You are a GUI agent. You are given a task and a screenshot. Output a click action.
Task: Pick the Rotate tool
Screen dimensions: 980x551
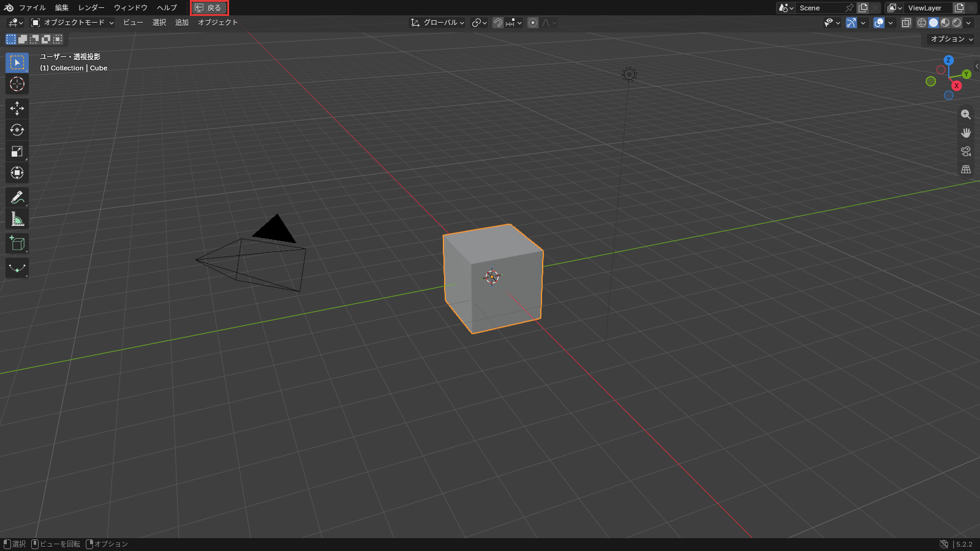tap(17, 130)
